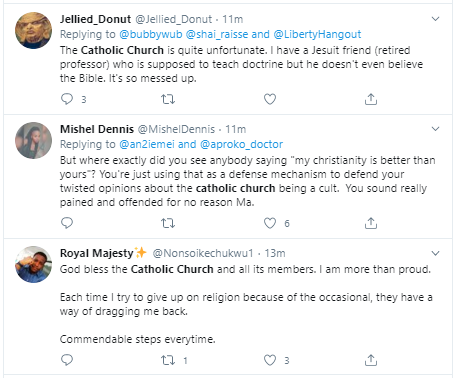Retweet Mishel Dennis's tweet
Screen dimensions: 454x378
point(168,223)
